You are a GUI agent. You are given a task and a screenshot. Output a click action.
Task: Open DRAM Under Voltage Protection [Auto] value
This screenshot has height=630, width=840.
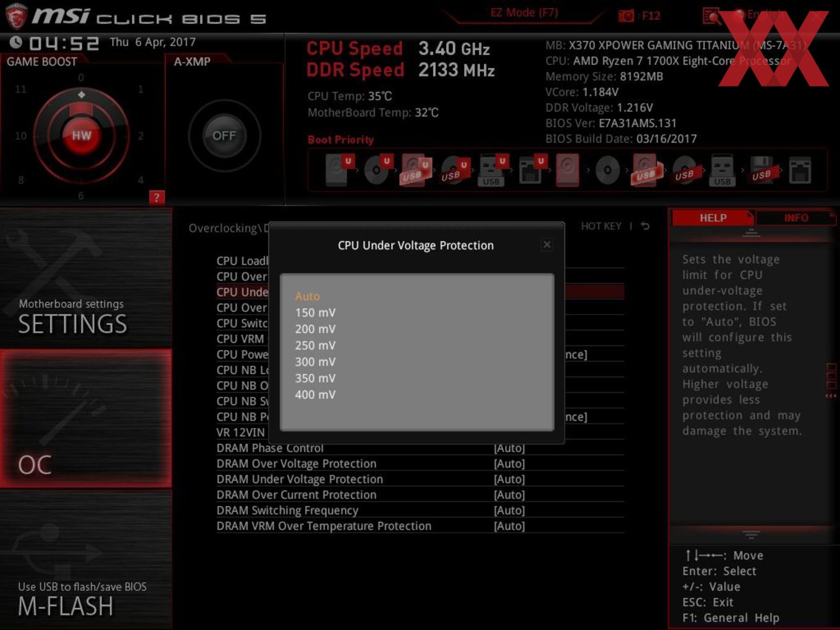pyautogui.click(x=510, y=479)
